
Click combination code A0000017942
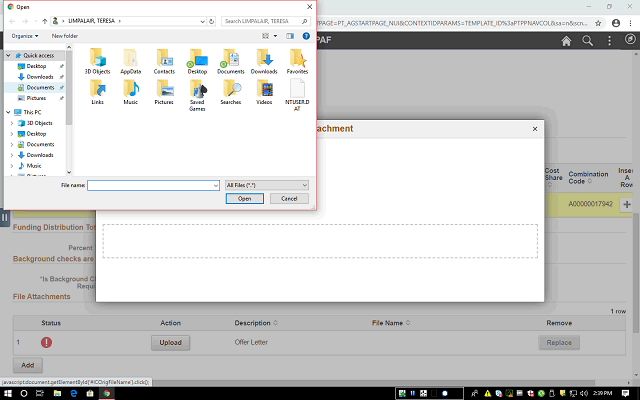coord(590,204)
